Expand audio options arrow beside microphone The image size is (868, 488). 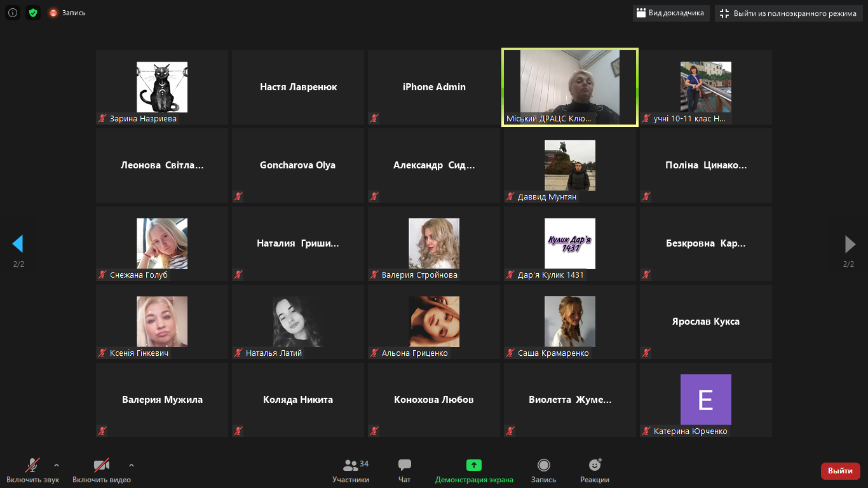(57, 465)
